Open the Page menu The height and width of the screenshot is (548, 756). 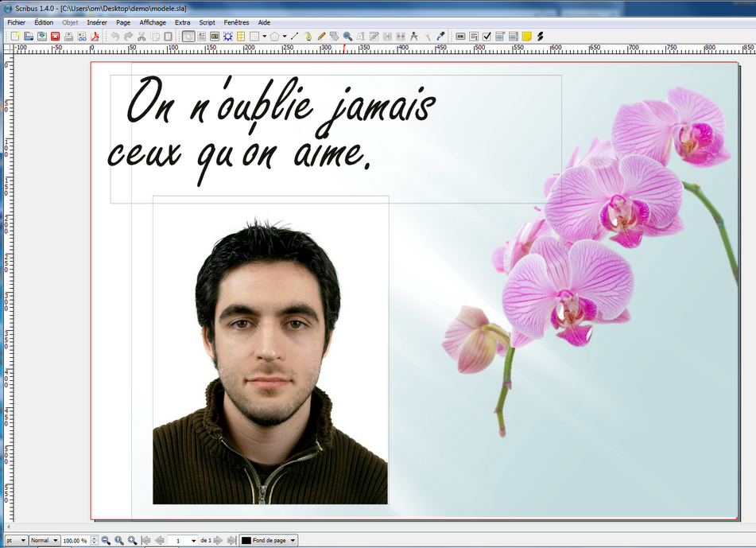click(123, 22)
